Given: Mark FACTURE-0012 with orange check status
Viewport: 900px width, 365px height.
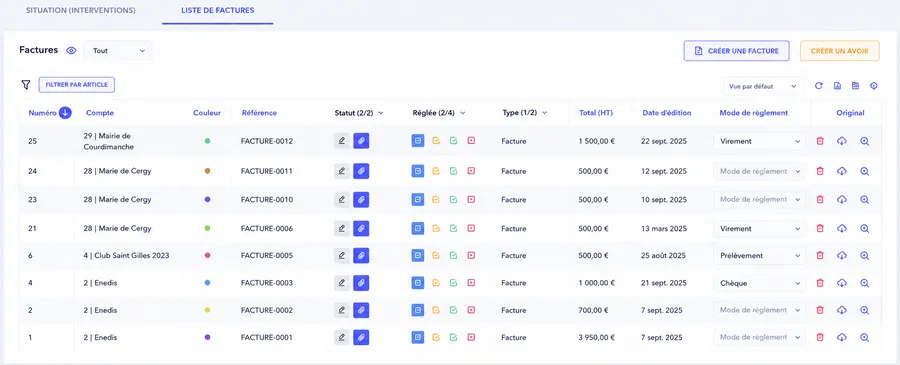Looking at the screenshot, I should click(436, 141).
